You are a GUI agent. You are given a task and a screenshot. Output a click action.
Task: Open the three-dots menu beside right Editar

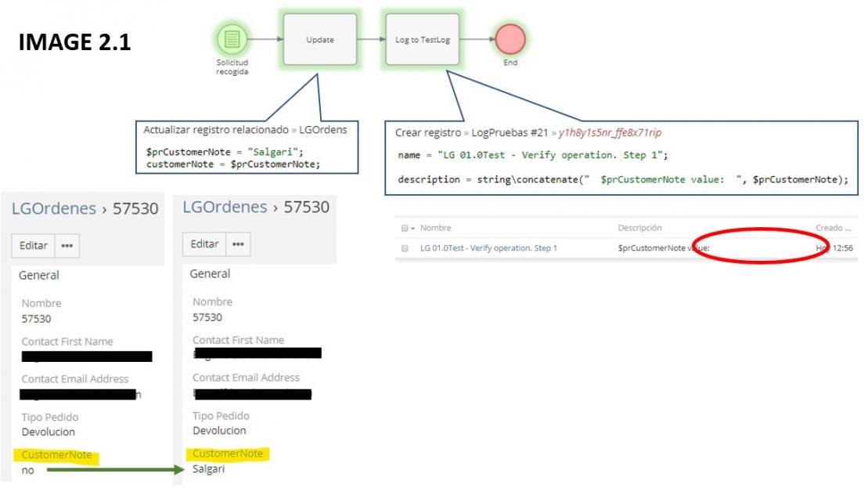[239, 244]
